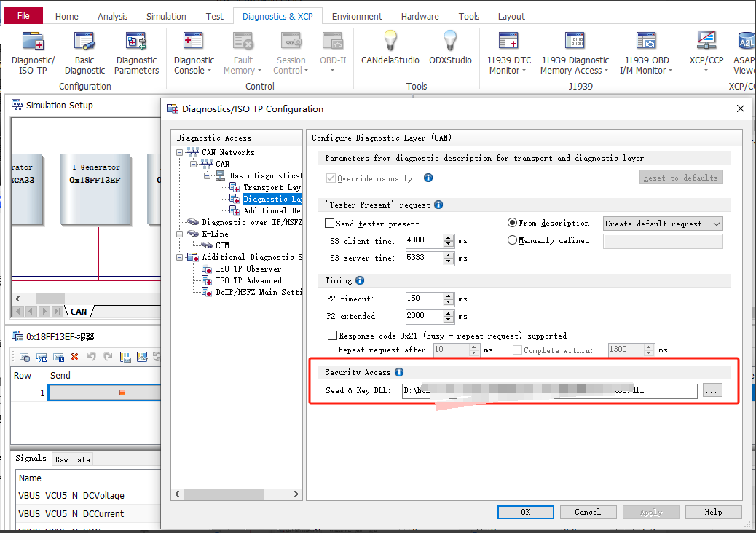Launch CANdelaStudio tool
This screenshot has height=533, width=756.
[390, 41]
